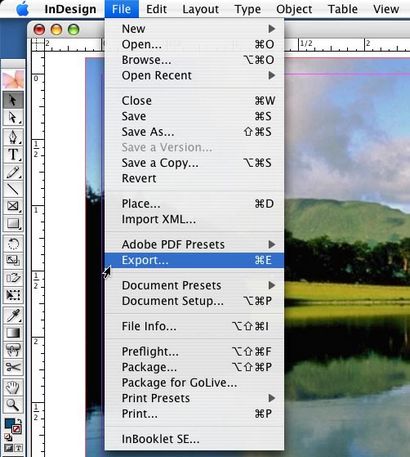Viewport: 410px width, 457px height.
Task: Open the Apple menu
Action: click(22, 9)
